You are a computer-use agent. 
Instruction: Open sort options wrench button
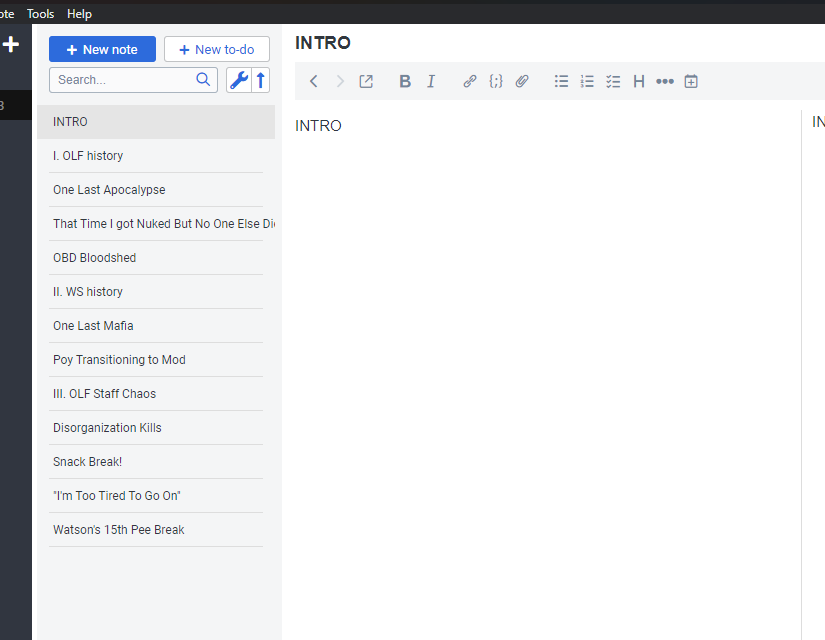point(239,80)
